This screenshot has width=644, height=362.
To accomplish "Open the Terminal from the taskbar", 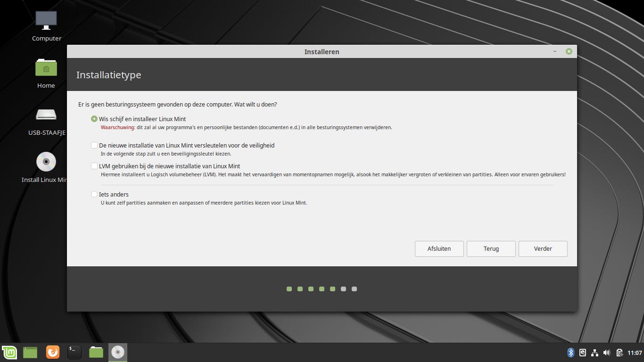I will [x=74, y=352].
